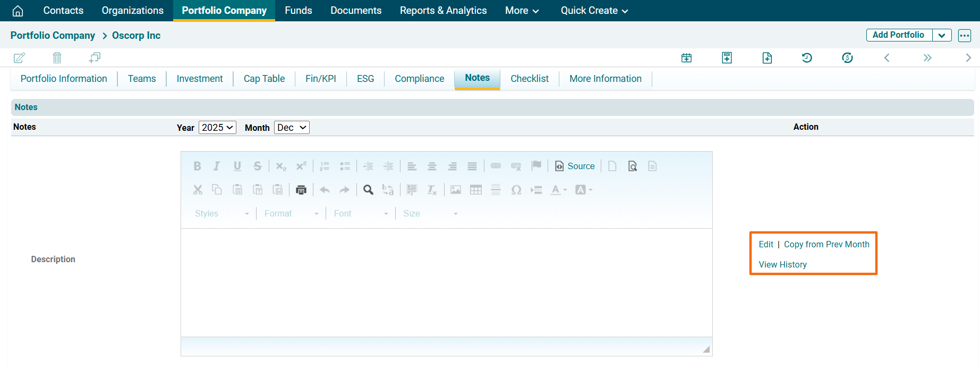Image resolution: width=980 pixels, height=367 pixels.
Task: Open the Month Dec dropdown
Action: tap(292, 128)
